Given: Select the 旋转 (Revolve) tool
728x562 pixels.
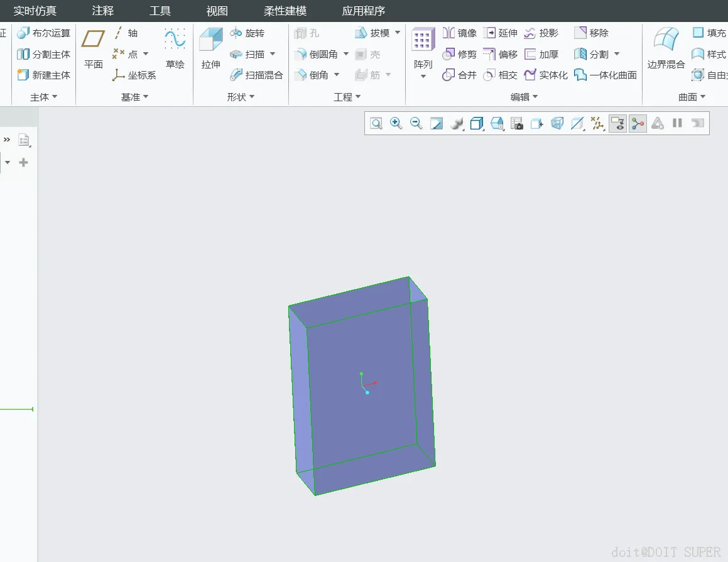Looking at the screenshot, I should (247, 33).
